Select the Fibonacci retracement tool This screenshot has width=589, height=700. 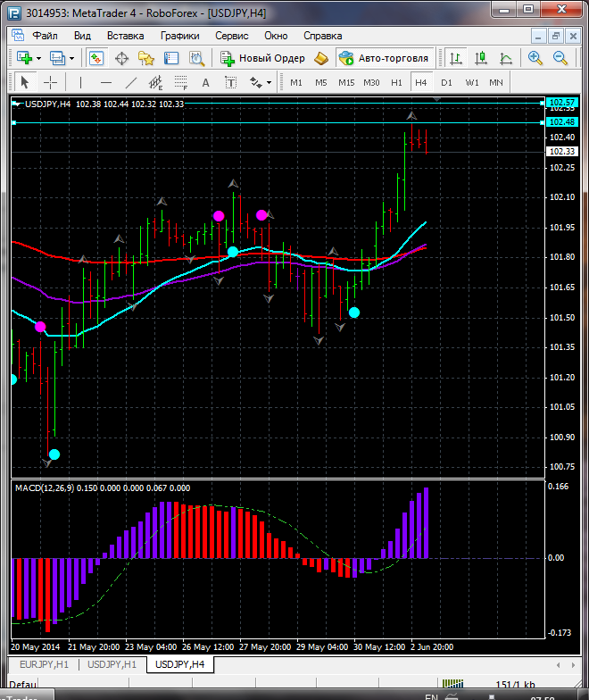pos(181,82)
